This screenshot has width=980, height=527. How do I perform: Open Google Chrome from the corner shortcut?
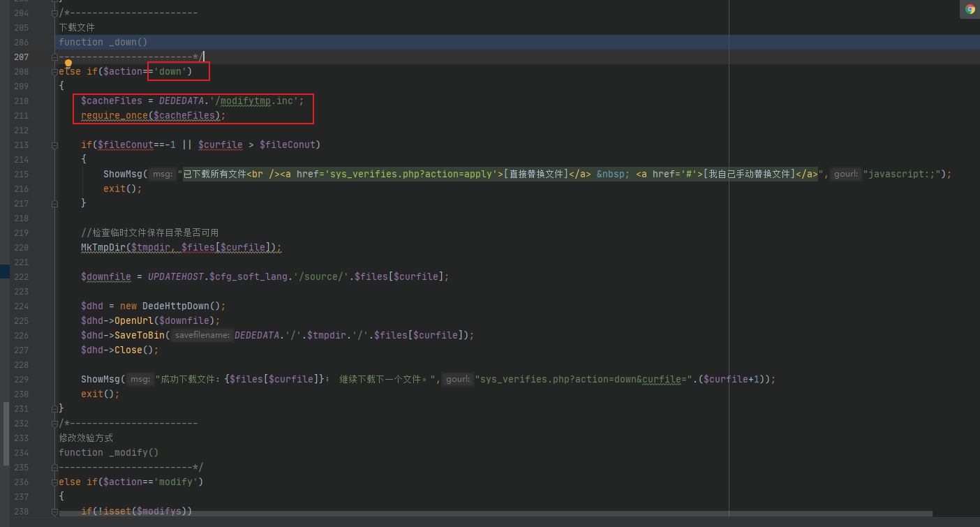970,9
